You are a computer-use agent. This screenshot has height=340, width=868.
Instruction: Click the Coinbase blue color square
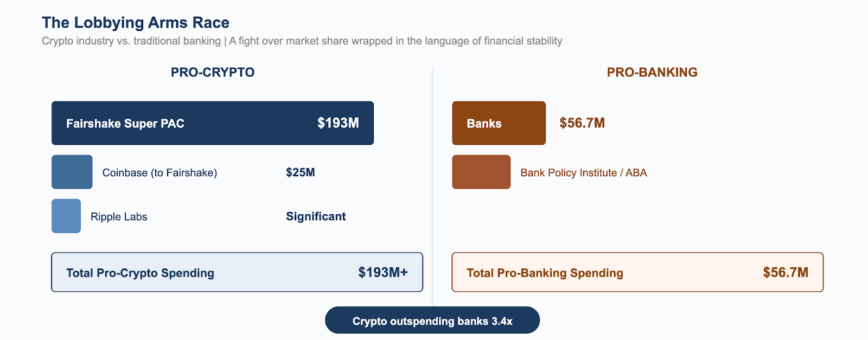[x=72, y=172]
